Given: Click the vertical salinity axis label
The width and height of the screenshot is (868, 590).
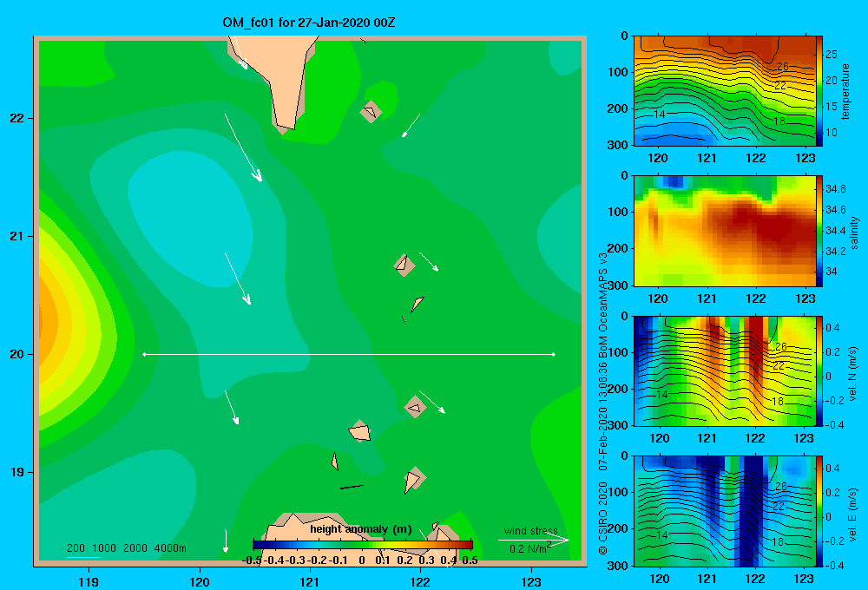Looking at the screenshot, I should click(x=854, y=233).
